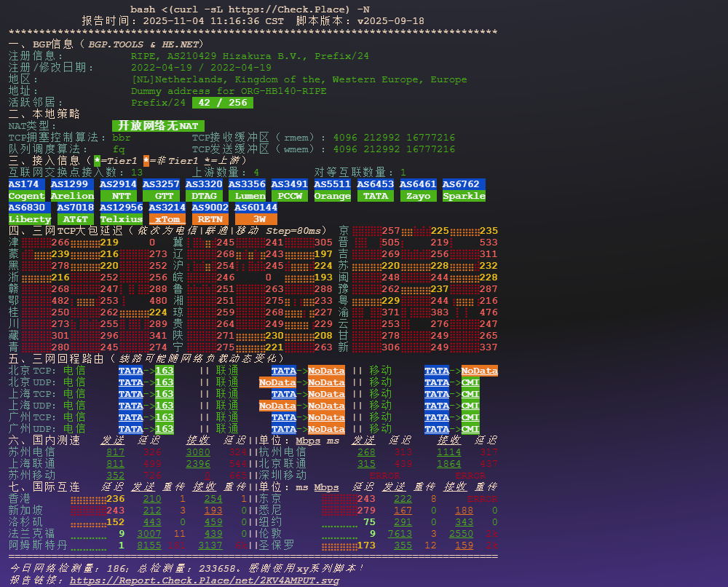Click the AS7018 AT&T badge

tap(76, 213)
